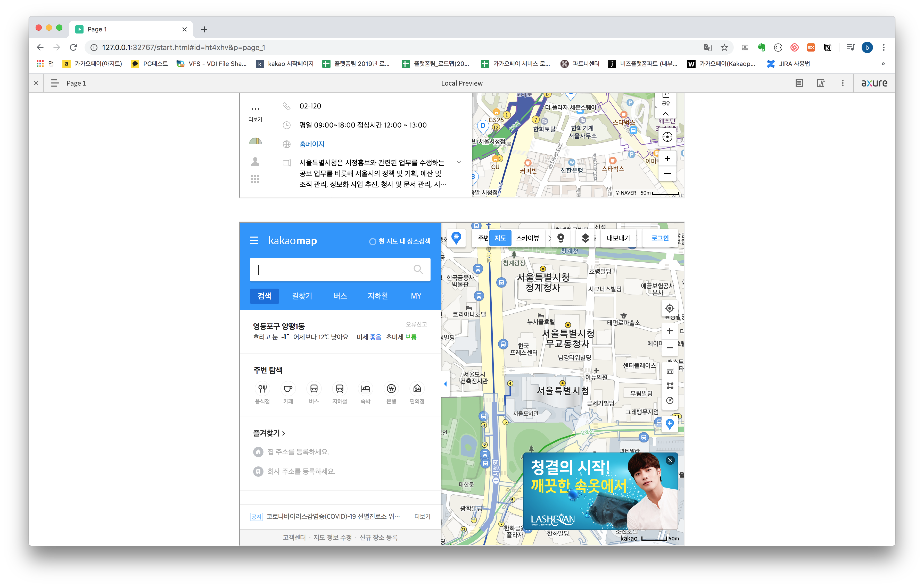
Task: Click the 음식점 restaurant nearby icon
Action: pos(262,389)
